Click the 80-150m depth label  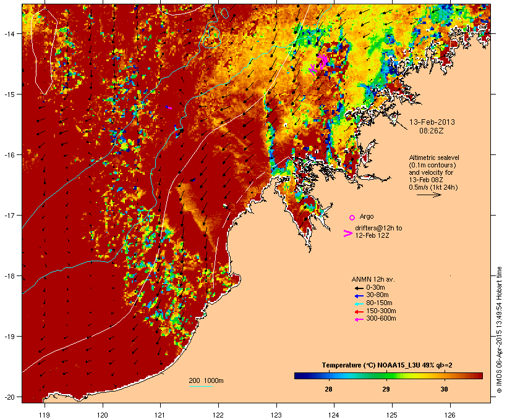(x=379, y=303)
